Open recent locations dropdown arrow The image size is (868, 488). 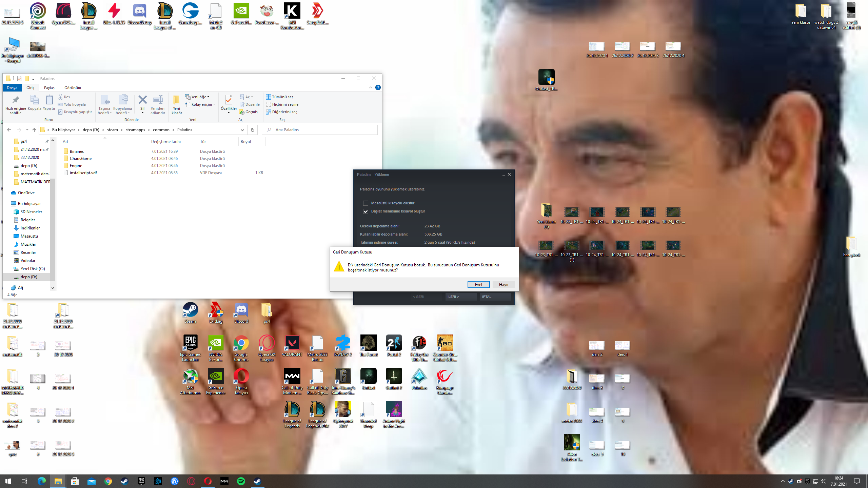pos(27,130)
